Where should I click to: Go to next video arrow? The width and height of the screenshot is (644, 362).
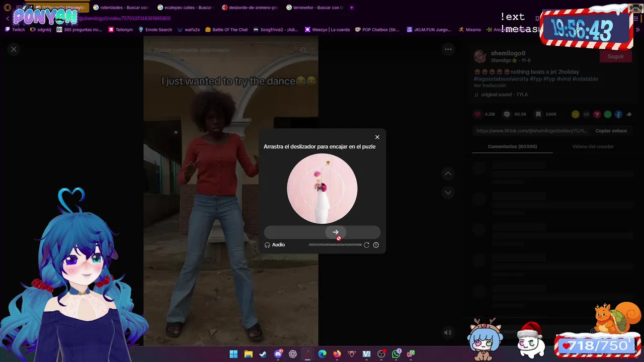point(448,193)
